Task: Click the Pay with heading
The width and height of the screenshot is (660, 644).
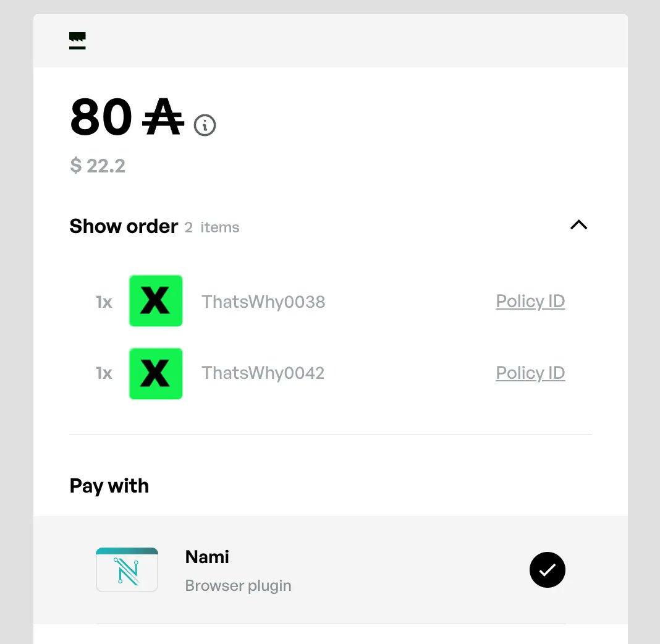Action: pyautogui.click(x=109, y=486)
